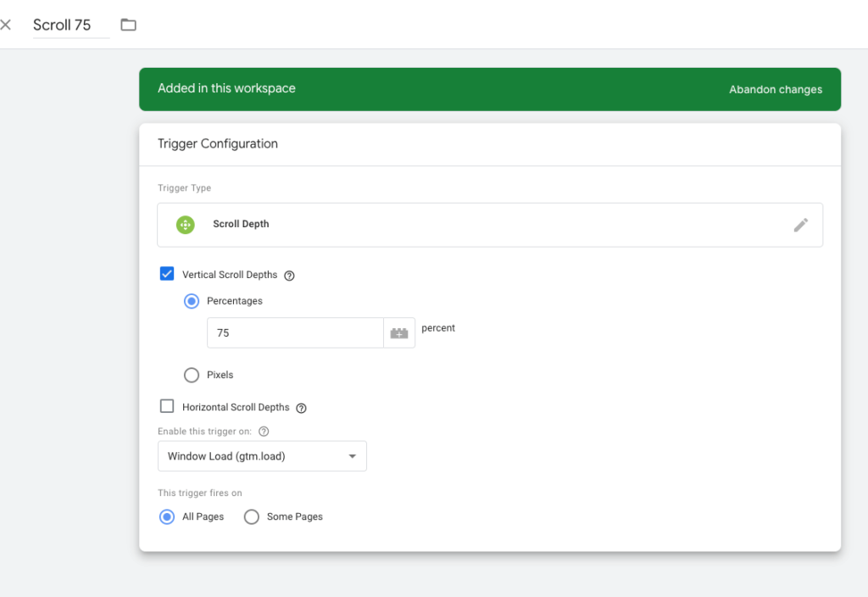Select the Pixels radio button
The image size is (868, 597).
pyautogui.click(x=192, y=375)
